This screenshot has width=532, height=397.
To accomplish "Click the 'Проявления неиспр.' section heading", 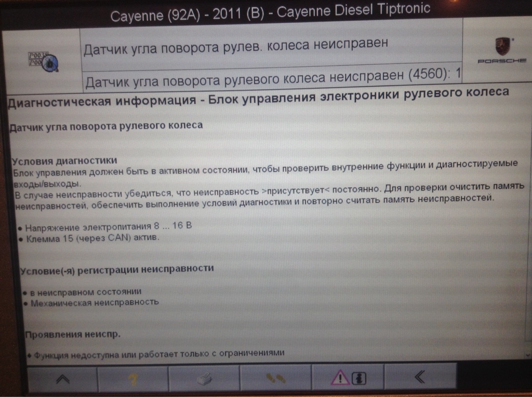I will [x=73, y=333].
